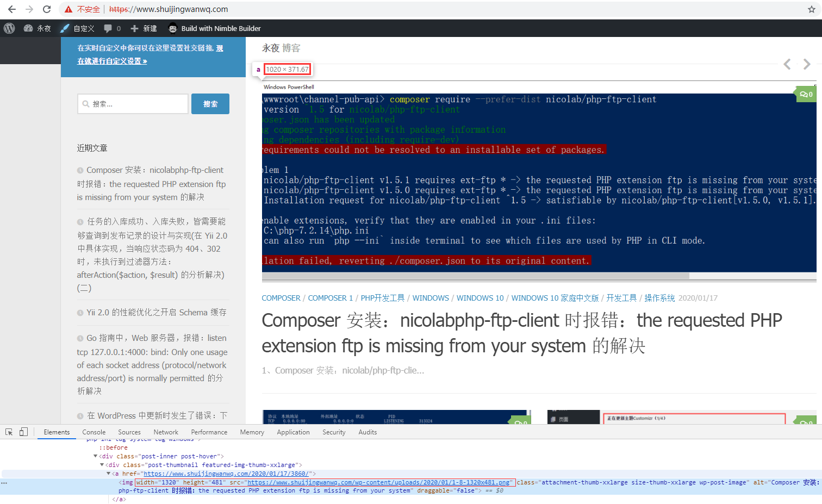Click the 在就进行自定义设置 link
This screenshot has height=504, width=822.
click(112, 61)
